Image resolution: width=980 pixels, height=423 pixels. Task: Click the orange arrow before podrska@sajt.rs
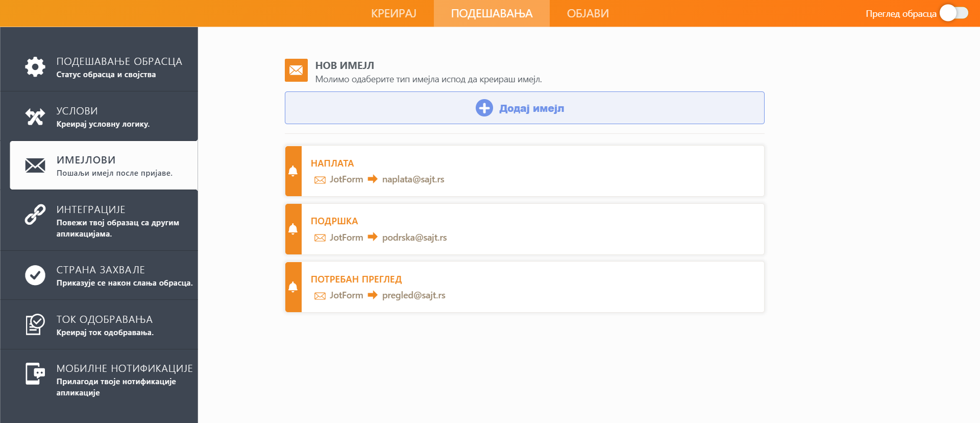tap(373, 237)
